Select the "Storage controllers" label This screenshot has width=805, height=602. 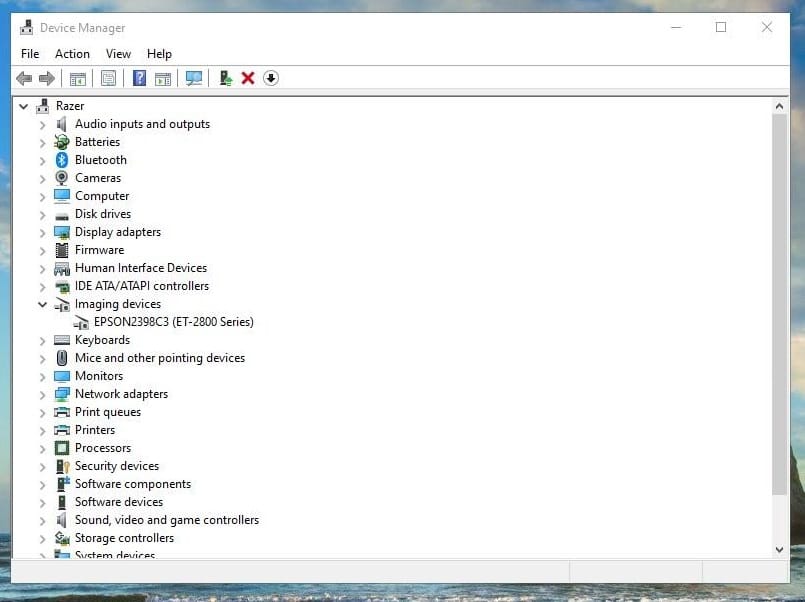click(x=124, y=537)
